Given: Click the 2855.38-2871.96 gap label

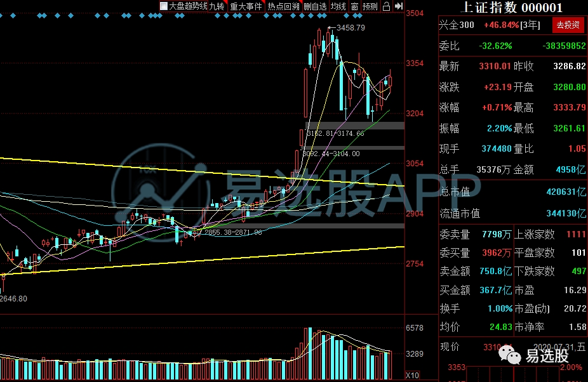Looking at the screenshot, I should (x=233, y=232).
